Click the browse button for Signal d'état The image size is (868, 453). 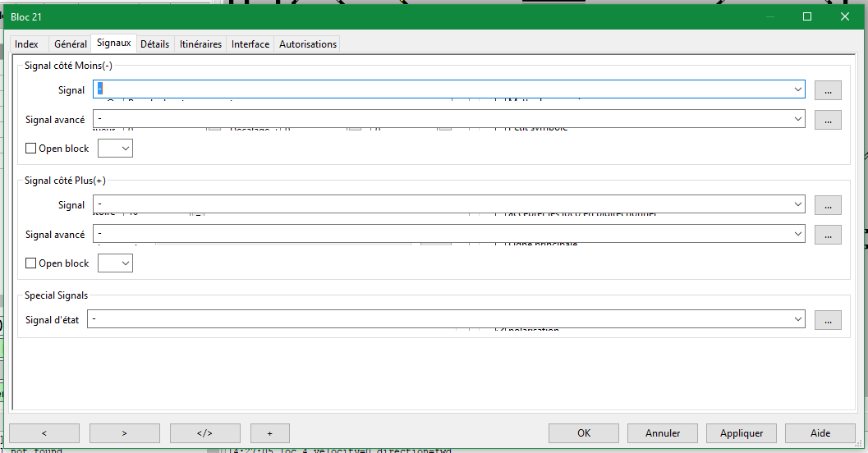pos(828,320)
